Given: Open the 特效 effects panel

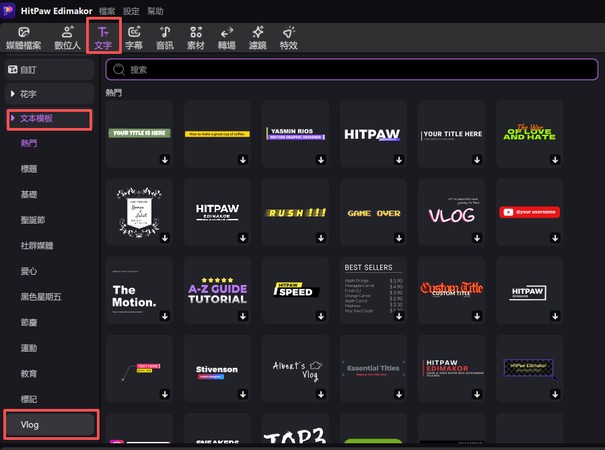Looking at the screenshot, I should [289, 38].
